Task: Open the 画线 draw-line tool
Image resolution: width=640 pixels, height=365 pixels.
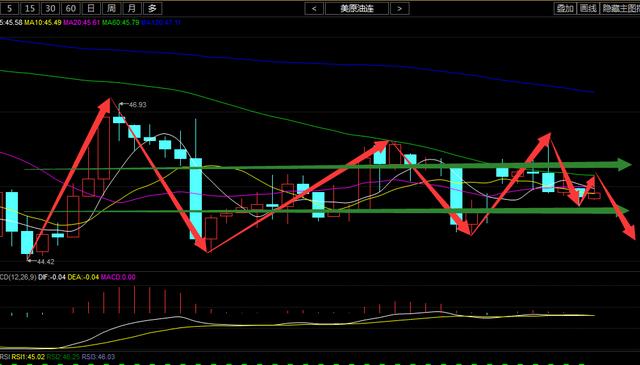Action: [588, 8]
